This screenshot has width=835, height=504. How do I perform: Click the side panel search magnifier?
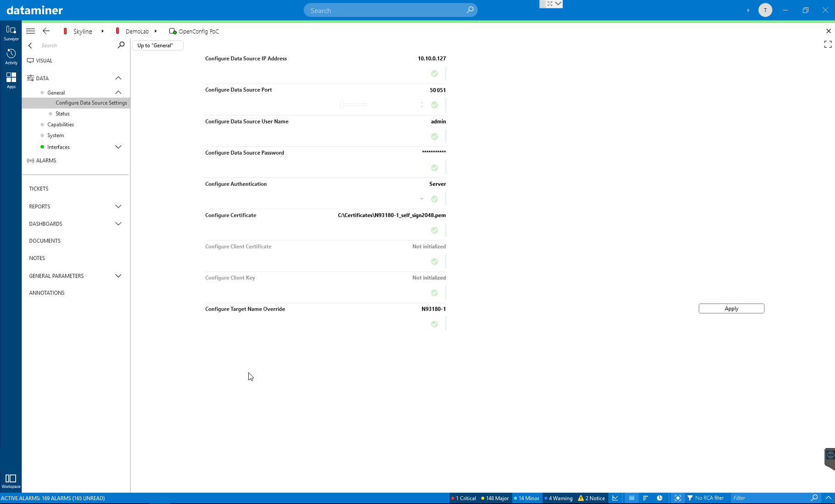(121, 45)
